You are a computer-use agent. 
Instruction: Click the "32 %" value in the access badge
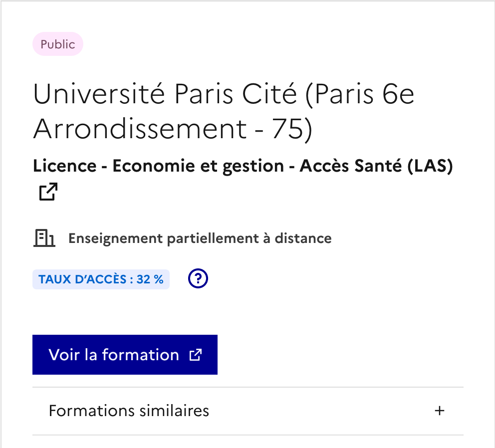[150, 279]
